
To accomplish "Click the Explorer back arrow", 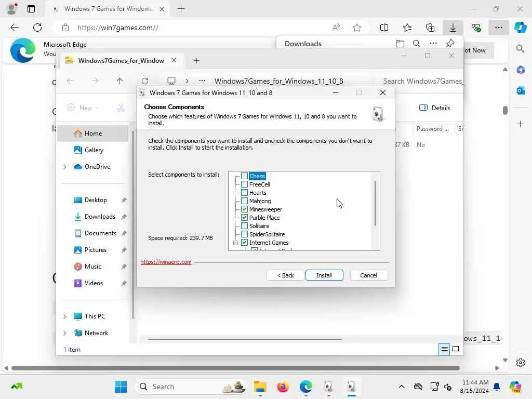I will [70, 81].
